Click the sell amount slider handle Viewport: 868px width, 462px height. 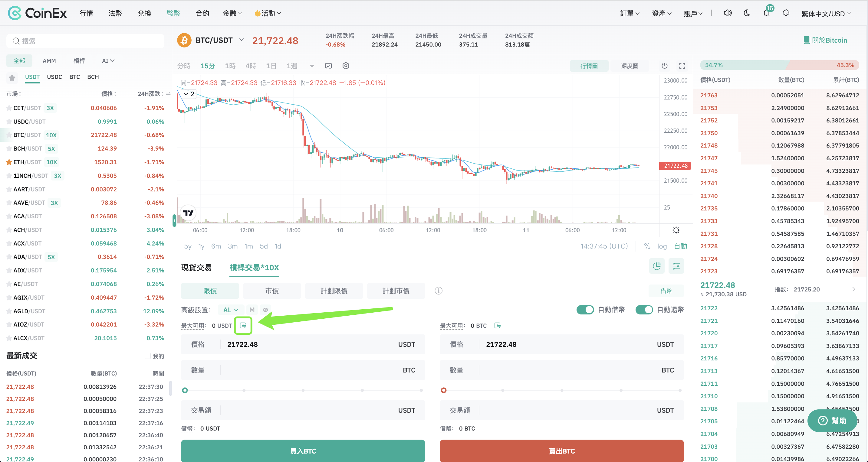click(443, 390)
